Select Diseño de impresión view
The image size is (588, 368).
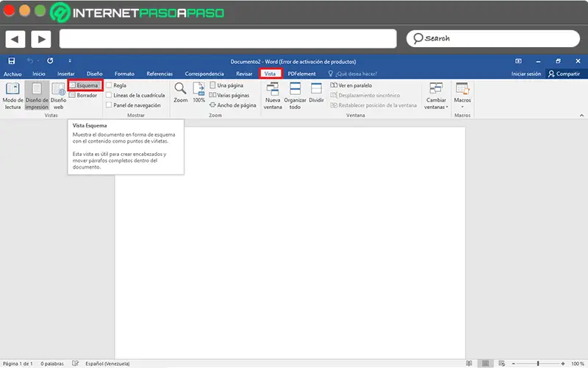point(37,96)
